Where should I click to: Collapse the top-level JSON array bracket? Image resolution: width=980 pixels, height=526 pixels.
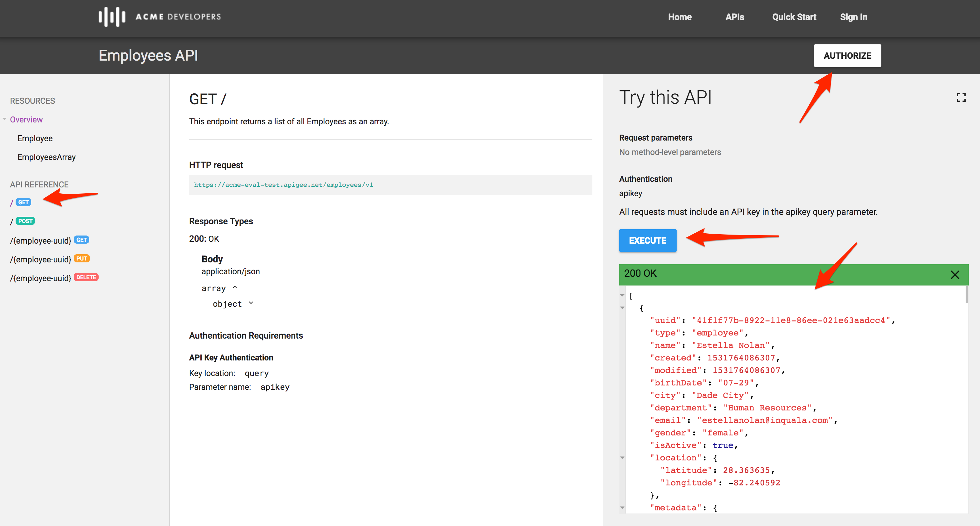tap(622, 295)
